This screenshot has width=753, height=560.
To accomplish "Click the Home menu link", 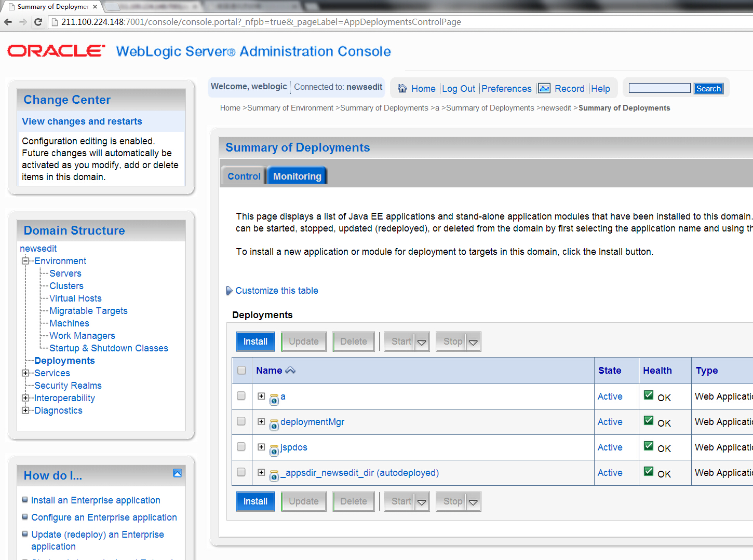I will 423,89.
